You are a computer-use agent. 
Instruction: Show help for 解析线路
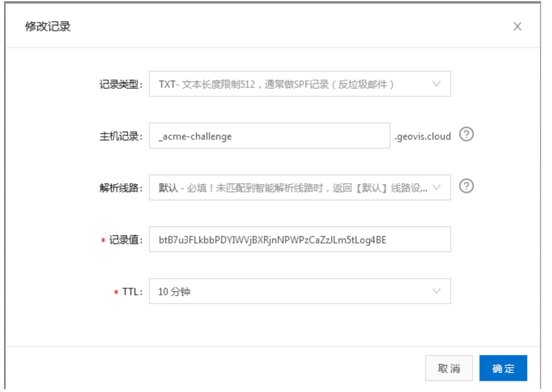[467, 186]
